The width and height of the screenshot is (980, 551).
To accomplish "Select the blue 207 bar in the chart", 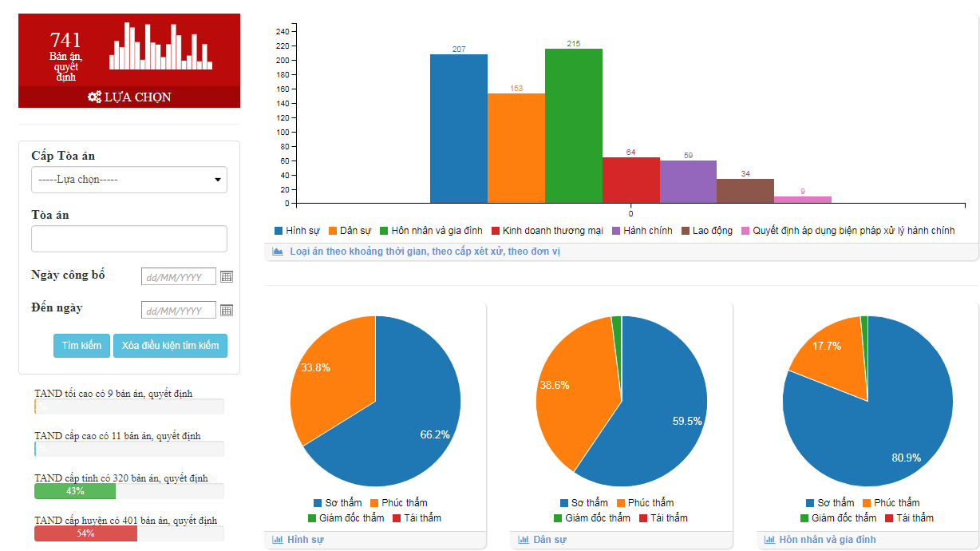I will [459, 129].
